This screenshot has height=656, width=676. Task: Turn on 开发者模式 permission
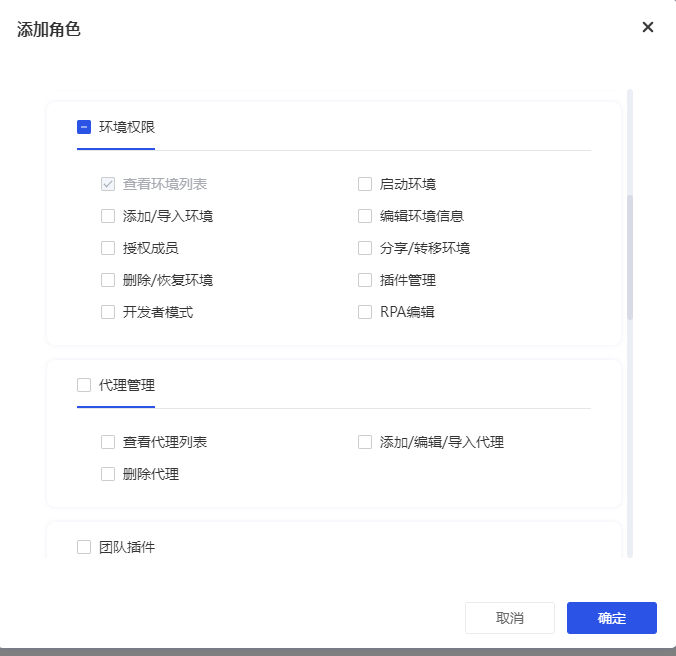[x=108, y=312]
